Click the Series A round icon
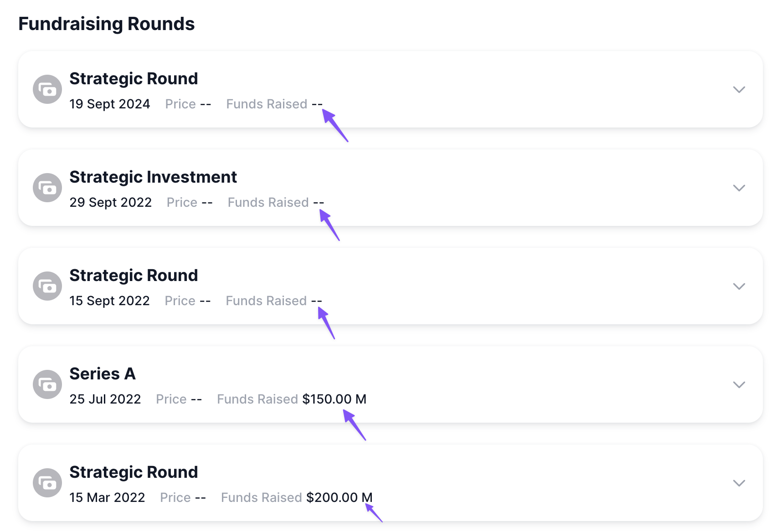This screenshot has height=532, width=772. pos(47,384)
